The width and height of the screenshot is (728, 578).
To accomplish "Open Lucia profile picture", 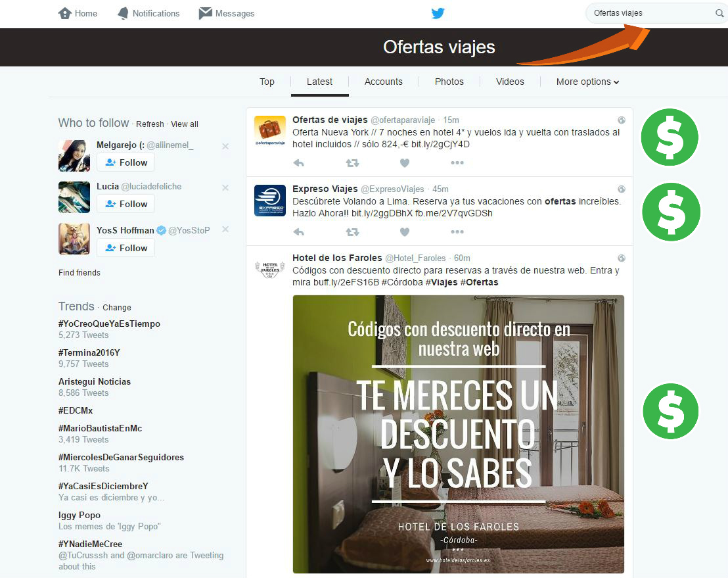I will [x=74, y=197].
